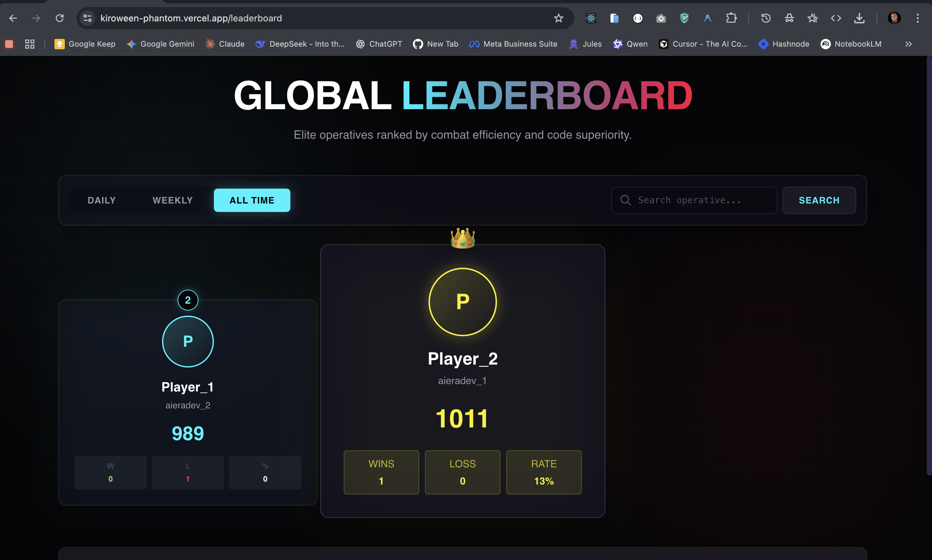The image size is (932, 560).
Task: Switch leaderboard to Daily view
Action: tap(101, 200)
